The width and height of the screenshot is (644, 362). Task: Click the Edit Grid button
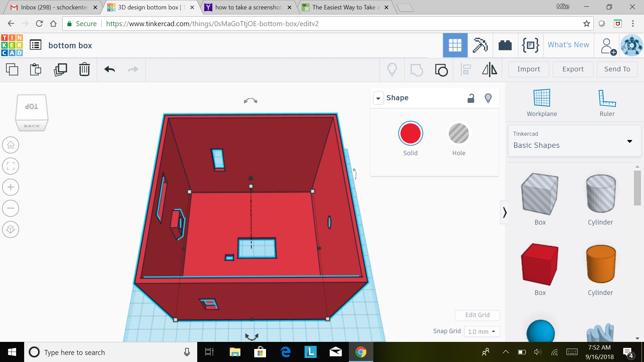477,315
